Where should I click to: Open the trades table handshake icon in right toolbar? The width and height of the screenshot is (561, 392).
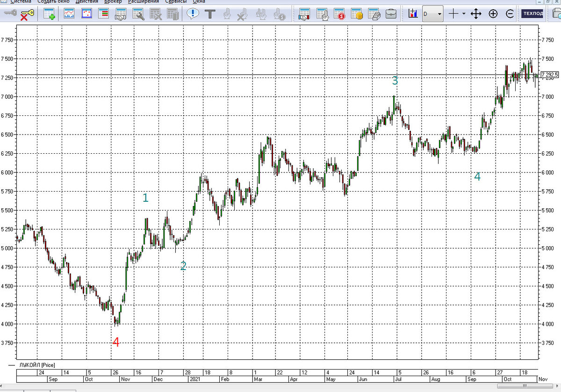pos(304,14)
